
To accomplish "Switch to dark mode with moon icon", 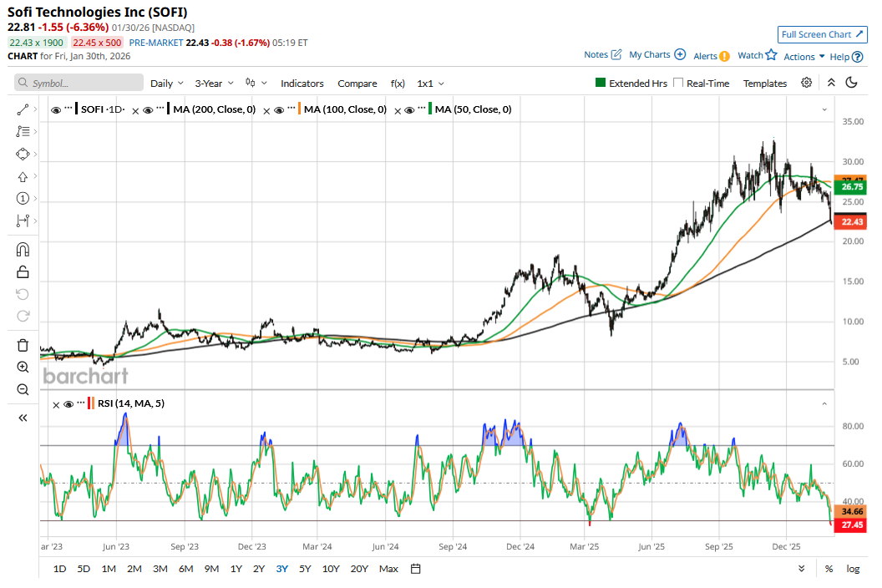I will pyautogui.click(x=852, y=83).
